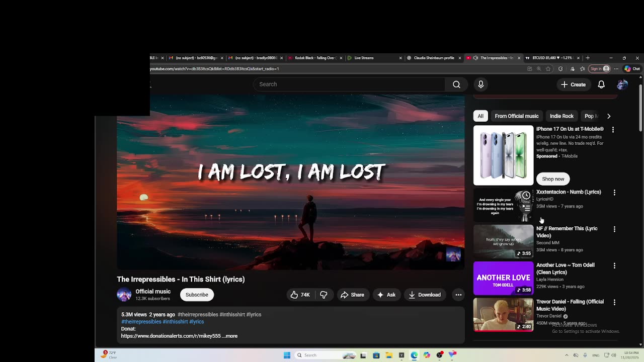The height and width of the screenshot is (362, 644).
Task: Select the partly hidden Pop chip
Action: pyautogui.click(x=591, y=116)
